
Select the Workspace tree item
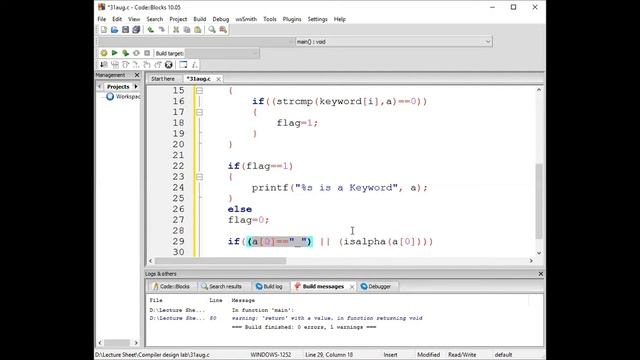pyautogui.click(x=123, y=97)
